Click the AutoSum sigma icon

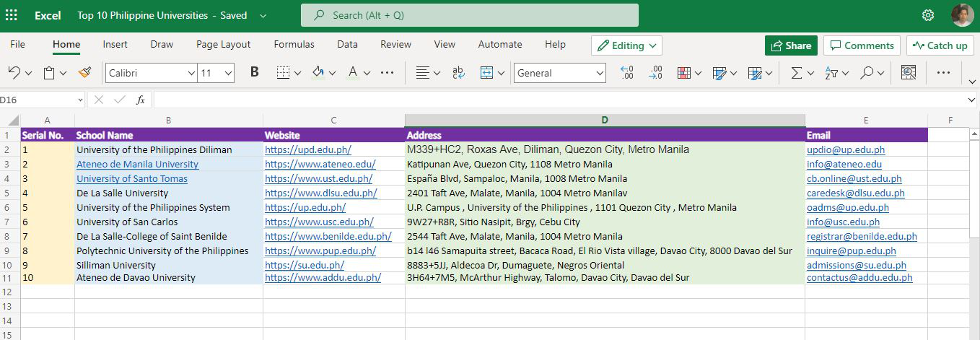(x=796, y=73)
